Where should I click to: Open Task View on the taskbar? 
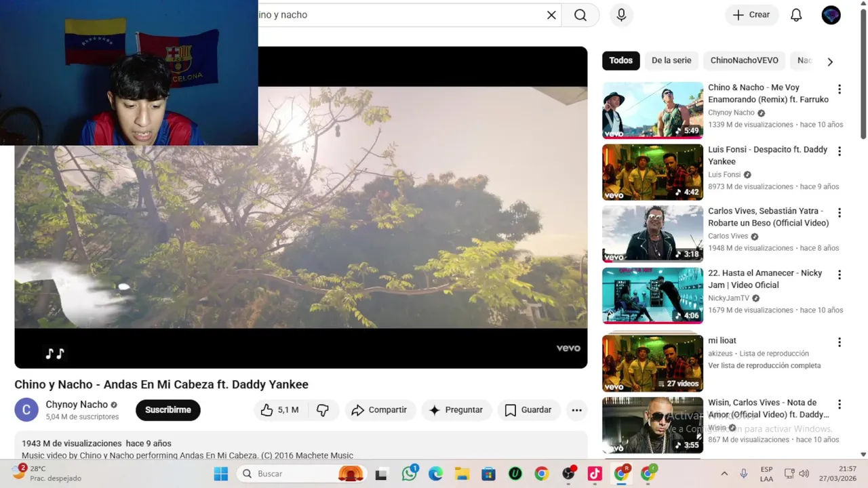coord(381,474)
